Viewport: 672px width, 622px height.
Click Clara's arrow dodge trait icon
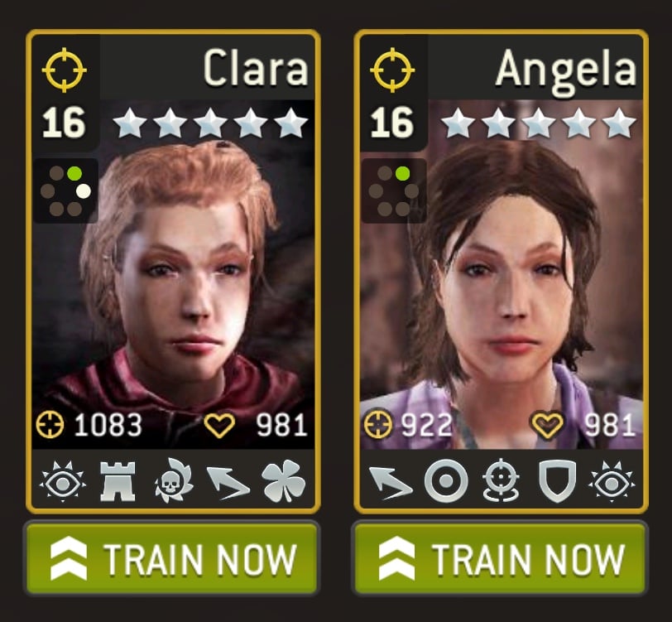[228, 483]
